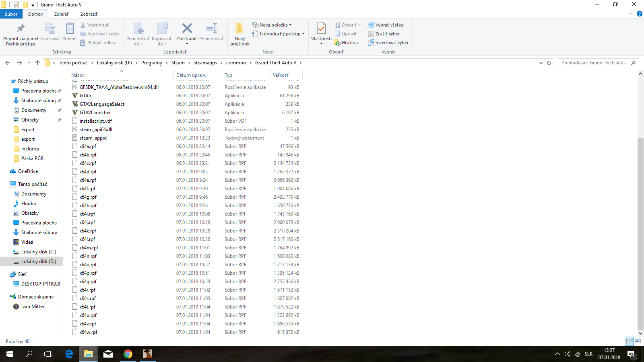Select the GTAVLanguageSelect file
This screenshot has height=362, width=644.
pyautogui.click(x=102, y=104)
